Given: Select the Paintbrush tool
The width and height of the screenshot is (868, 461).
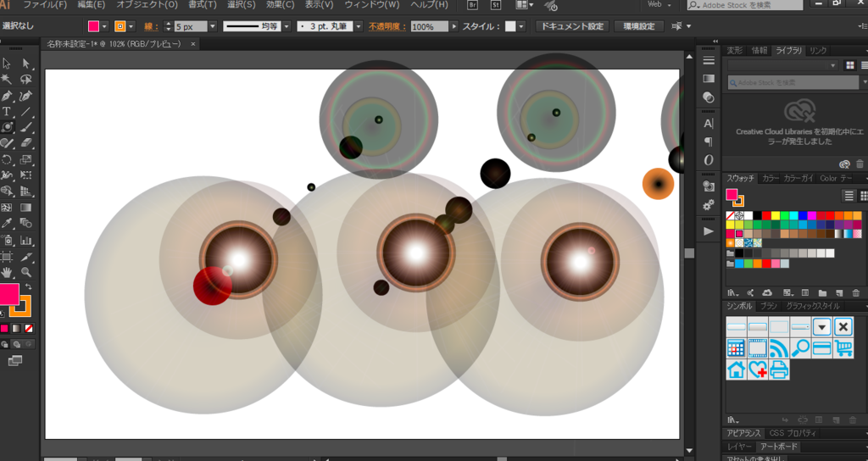Looking at the screenshot, I should click(25, 127).
